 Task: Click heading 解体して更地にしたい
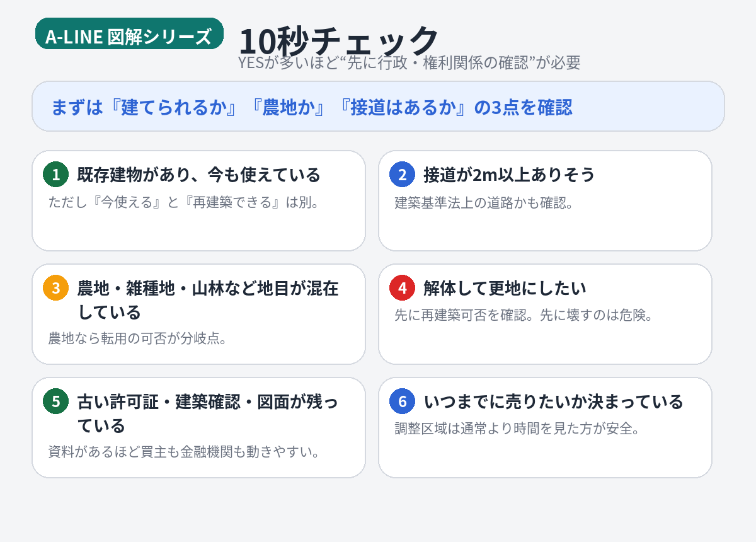coord(505,288)
